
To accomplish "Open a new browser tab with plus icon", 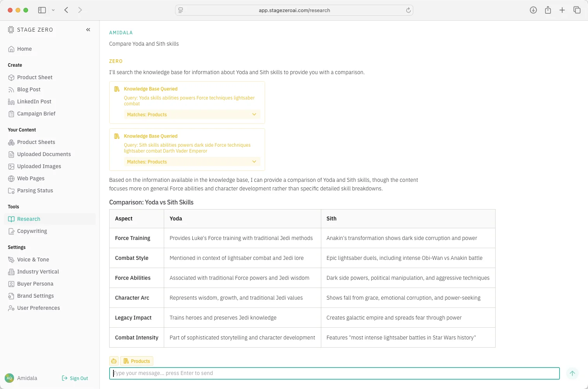I will pyautogui.click(x=562, y=10).
